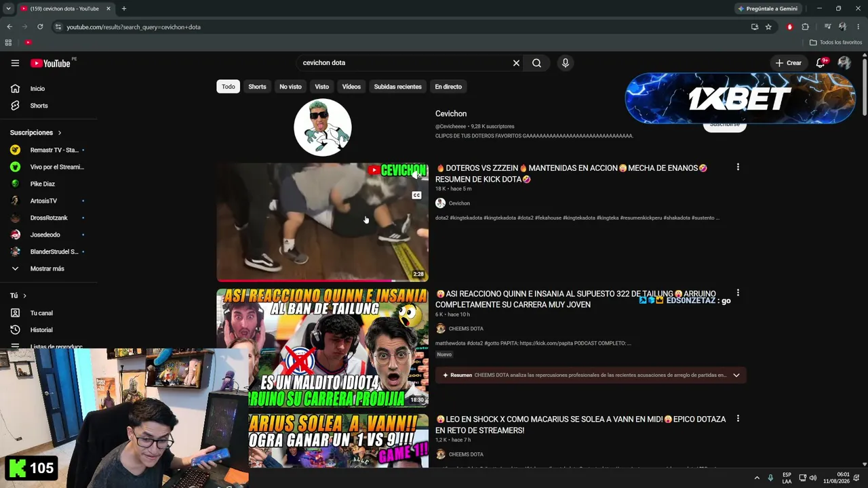Open the YouTube bookmark in bookmarks bar
Viewport: 868px width, 488px height.
28,43
